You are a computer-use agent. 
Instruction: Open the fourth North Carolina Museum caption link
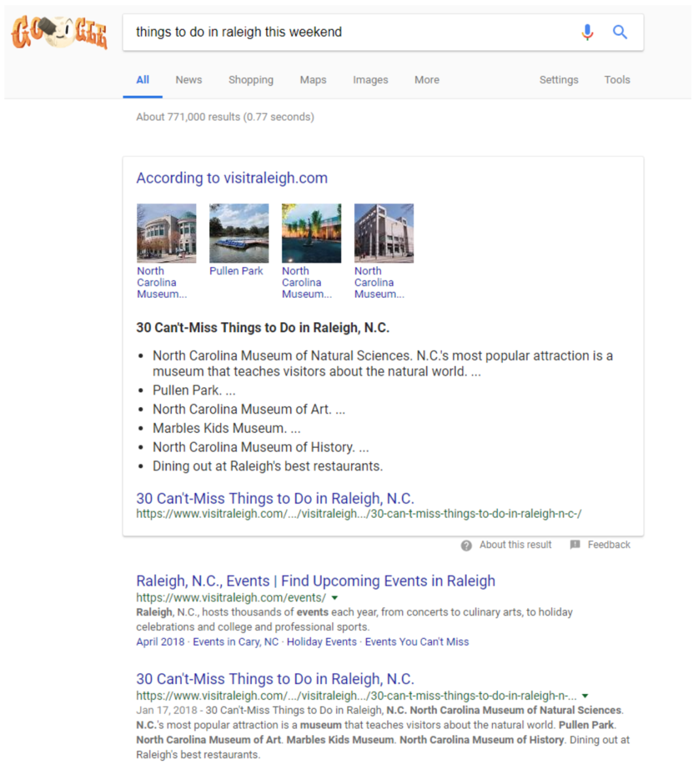click(379, 282)
